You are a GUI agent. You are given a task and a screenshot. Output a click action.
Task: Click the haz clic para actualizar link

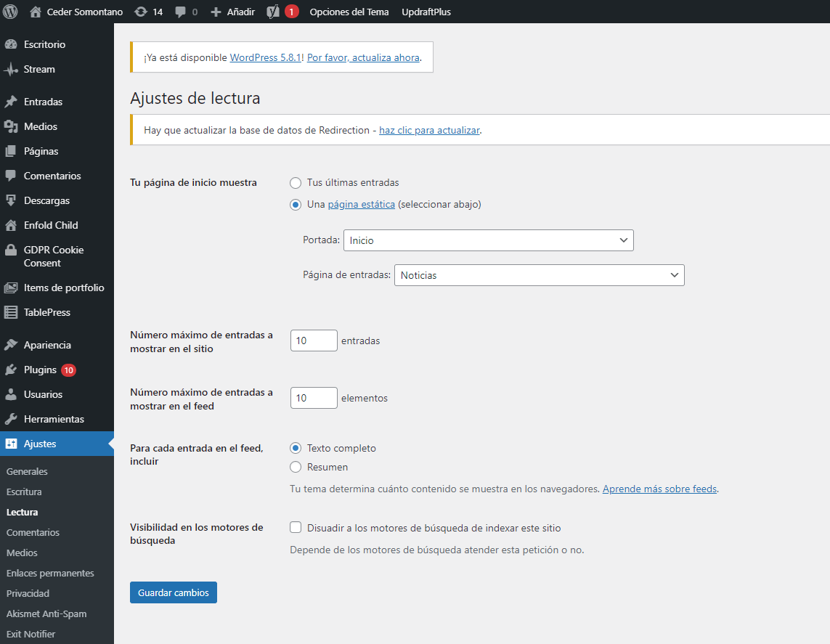click(429, 130)
